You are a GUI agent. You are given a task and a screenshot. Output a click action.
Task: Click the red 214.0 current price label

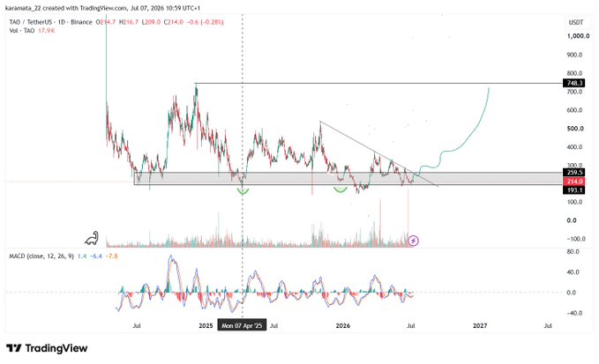(573, 182)
